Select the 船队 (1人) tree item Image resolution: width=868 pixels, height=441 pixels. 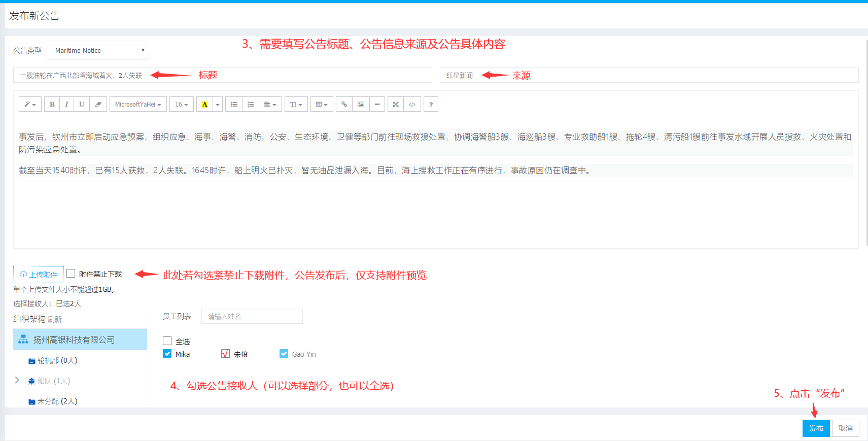tap(54, 381)
